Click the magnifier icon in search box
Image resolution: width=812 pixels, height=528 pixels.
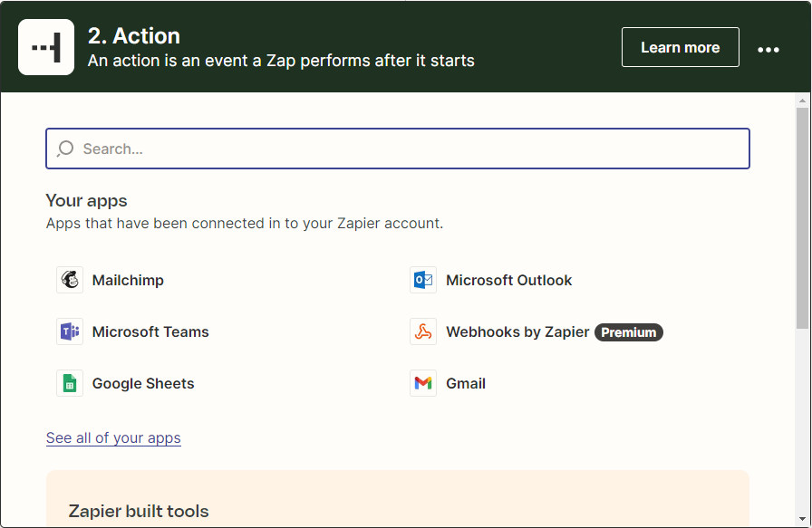click(65, 149)
